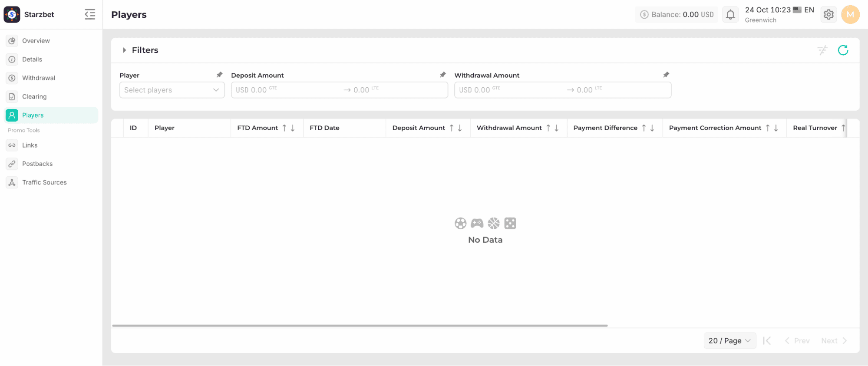Click the refresh icon in Filters
This screenshot has width=868, height=366.
(843, 50)
